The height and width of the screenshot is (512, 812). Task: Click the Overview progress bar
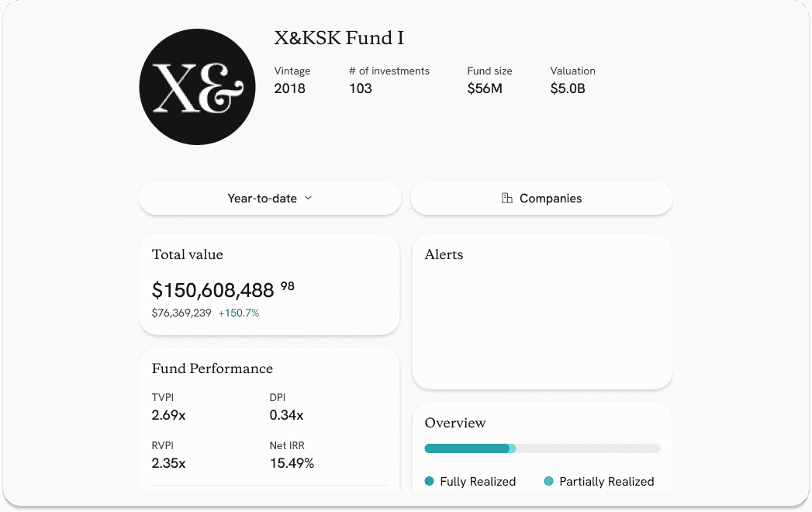[x=541, y=448]
